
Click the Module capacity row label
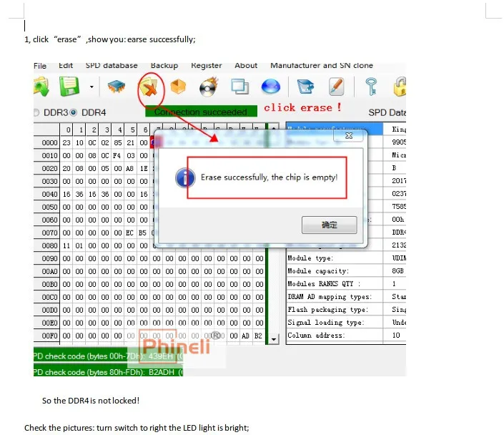318,271
